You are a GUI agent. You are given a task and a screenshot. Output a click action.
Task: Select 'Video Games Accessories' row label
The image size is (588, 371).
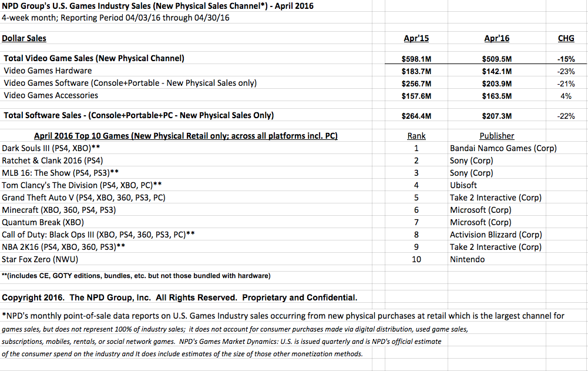click(51, 95)
